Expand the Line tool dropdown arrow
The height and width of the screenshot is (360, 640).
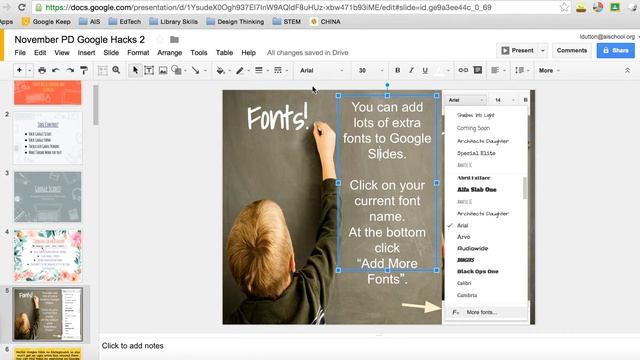[205, 71]
